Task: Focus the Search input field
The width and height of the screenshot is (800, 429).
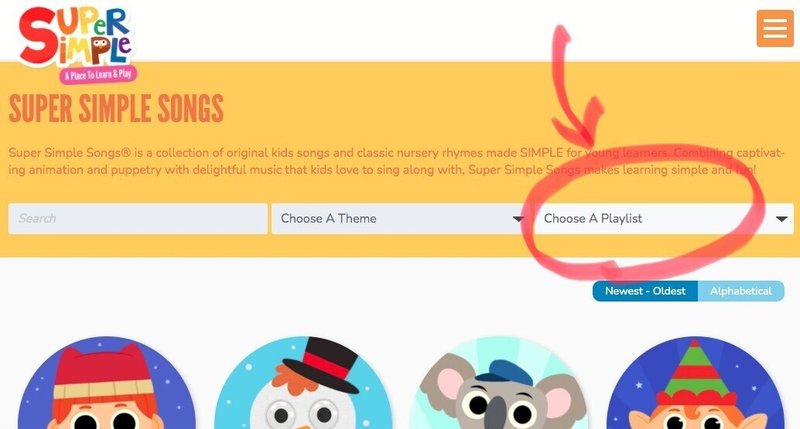Action: pos(138,219)
